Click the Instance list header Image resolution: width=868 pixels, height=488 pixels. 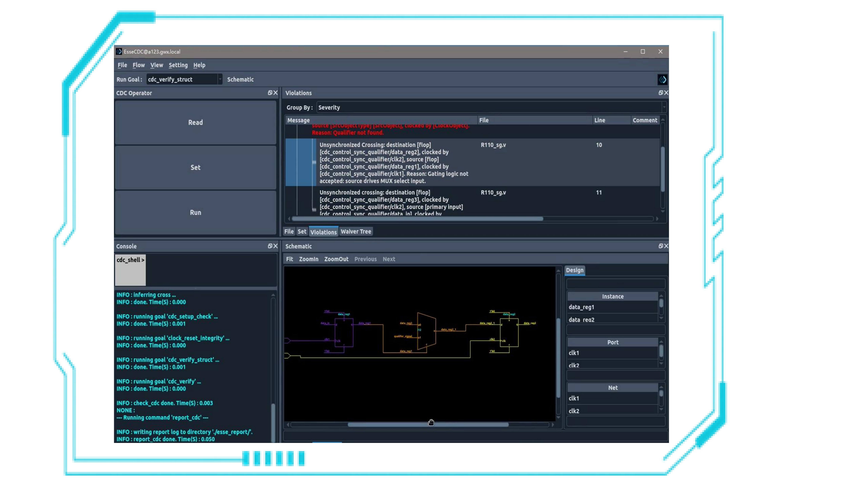(x=612, y=296)
